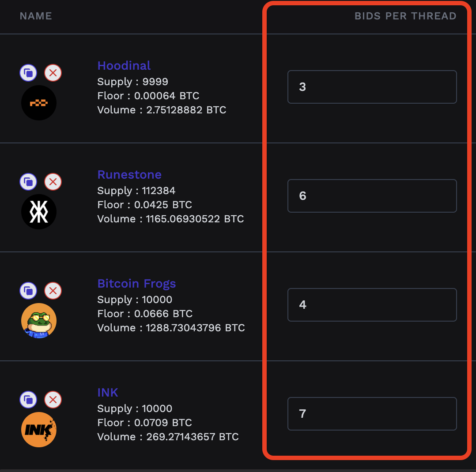Click the Runestone logo thumbnail

(x=39, y=212)
